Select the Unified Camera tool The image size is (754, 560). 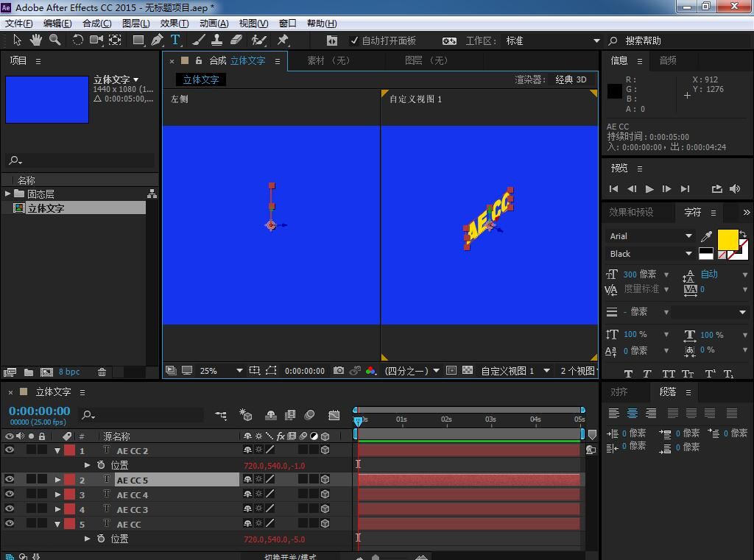point(96,40)
